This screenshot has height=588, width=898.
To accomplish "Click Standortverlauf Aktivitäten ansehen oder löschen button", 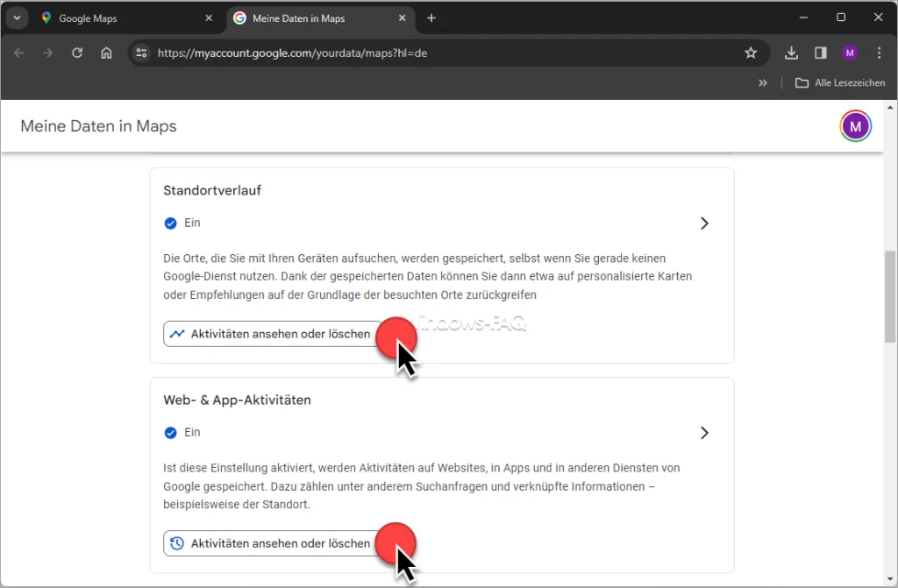I will pyautogui.click(x=273, y=334).
